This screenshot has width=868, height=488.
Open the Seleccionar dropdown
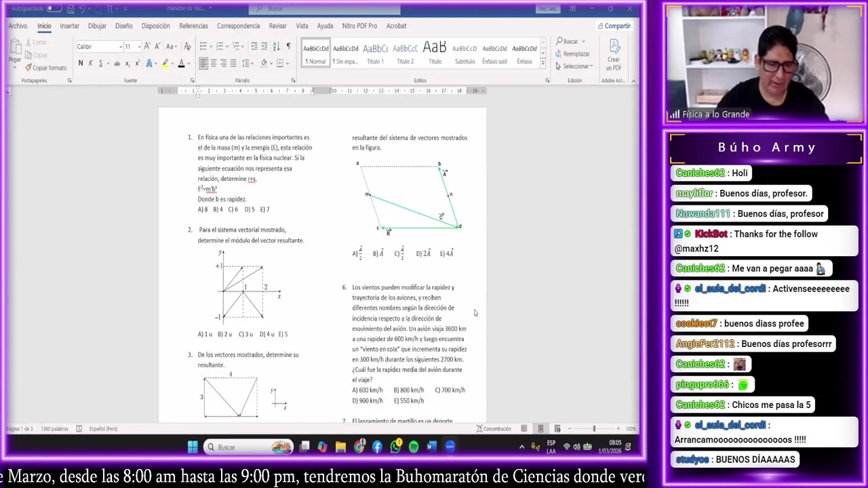574,66
